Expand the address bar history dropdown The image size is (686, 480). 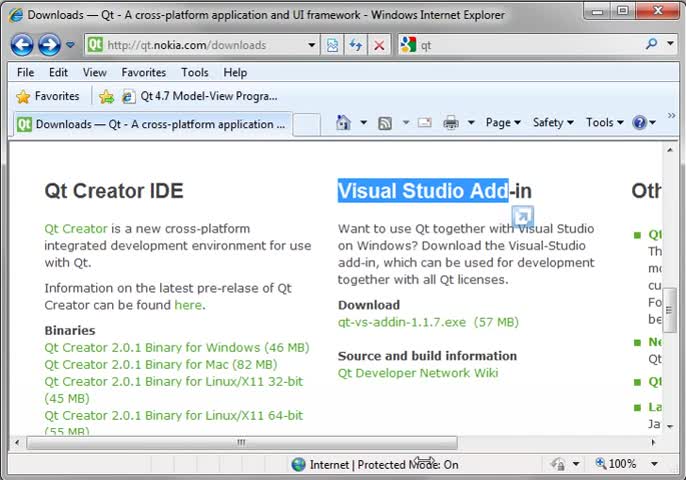[312, 45]
